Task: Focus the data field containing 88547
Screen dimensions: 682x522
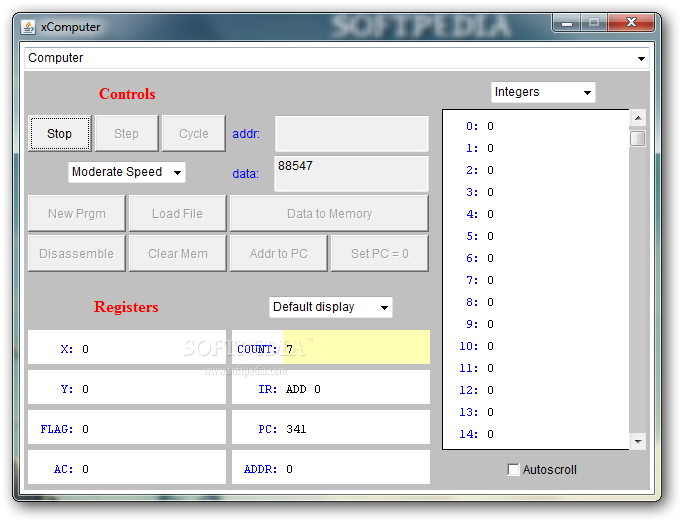Action: (351, 174)
